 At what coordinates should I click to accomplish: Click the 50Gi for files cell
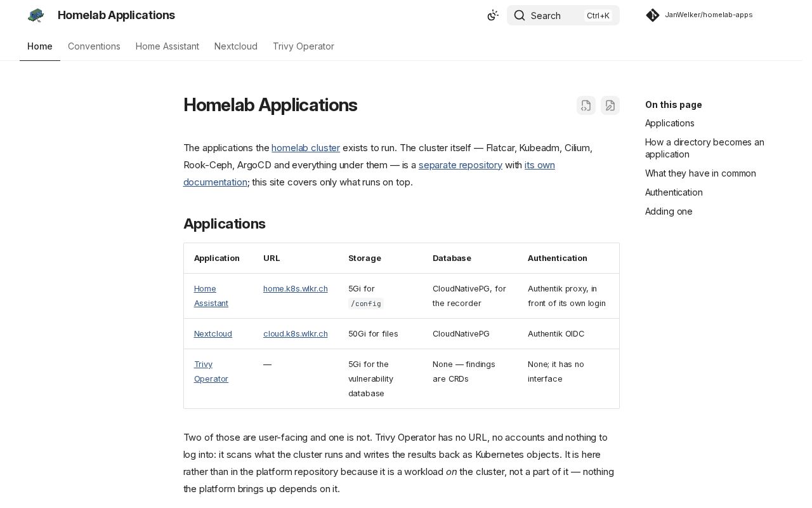[x=380, y=334]
